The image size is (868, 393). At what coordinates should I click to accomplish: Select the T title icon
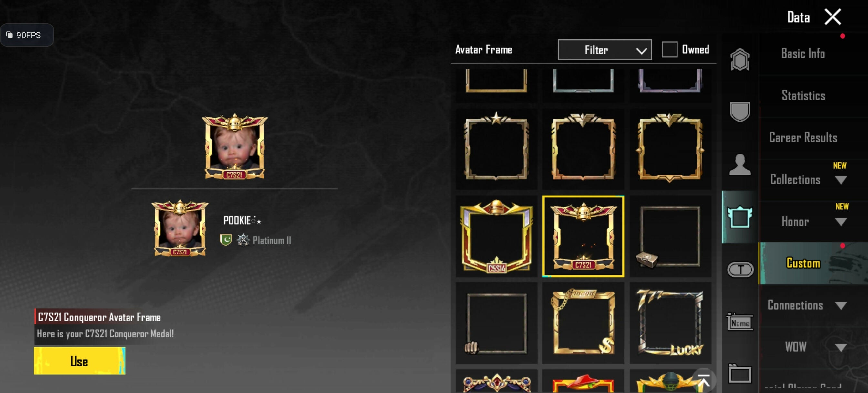[740, 269]
